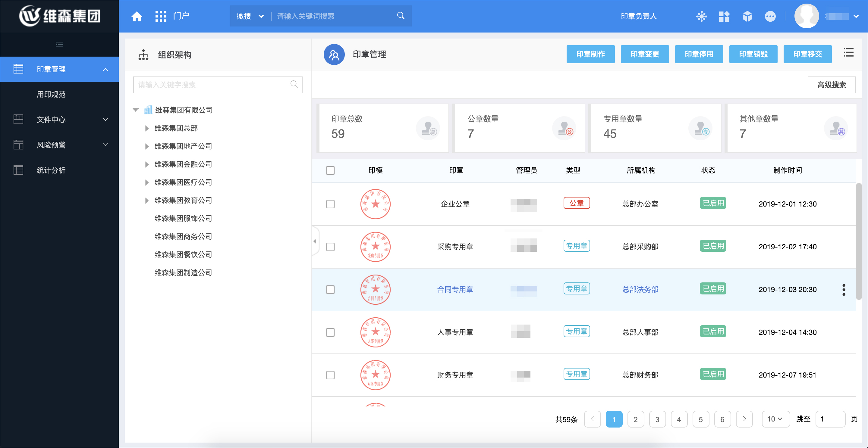Click the organization keyword search field
The height and width of the screenshot is (448, 868).
point(212,85)
